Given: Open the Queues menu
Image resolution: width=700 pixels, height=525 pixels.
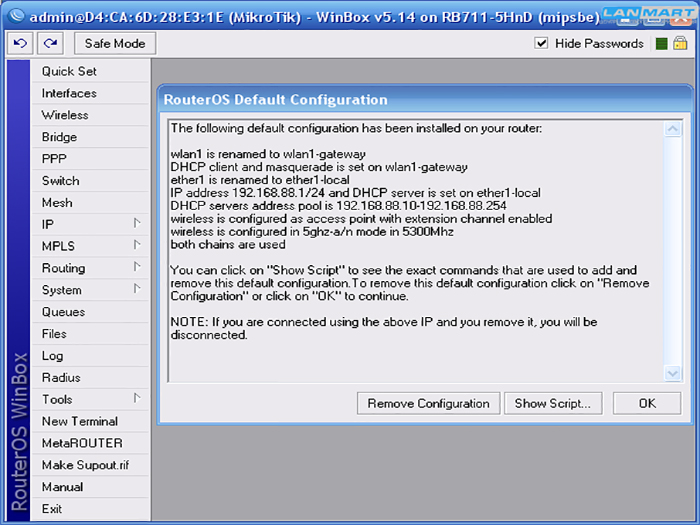Looking at the screenshot, I should [x=90, y=312].
